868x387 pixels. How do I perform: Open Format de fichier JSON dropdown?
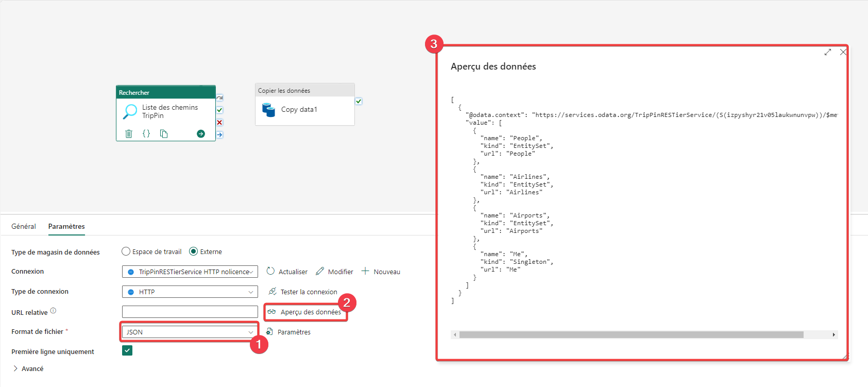(190, 332)
